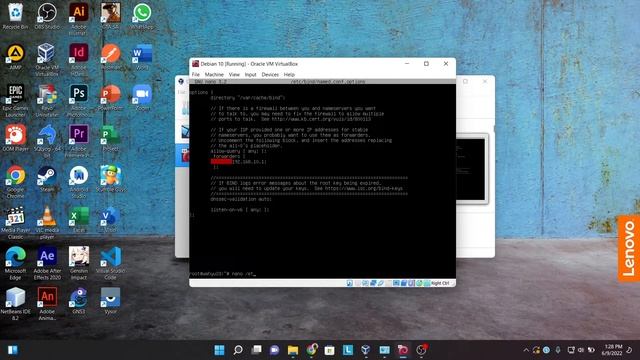The image size is (640, 360).
Task: Open File Explorer from the taskbar
Action: (293, 350)
